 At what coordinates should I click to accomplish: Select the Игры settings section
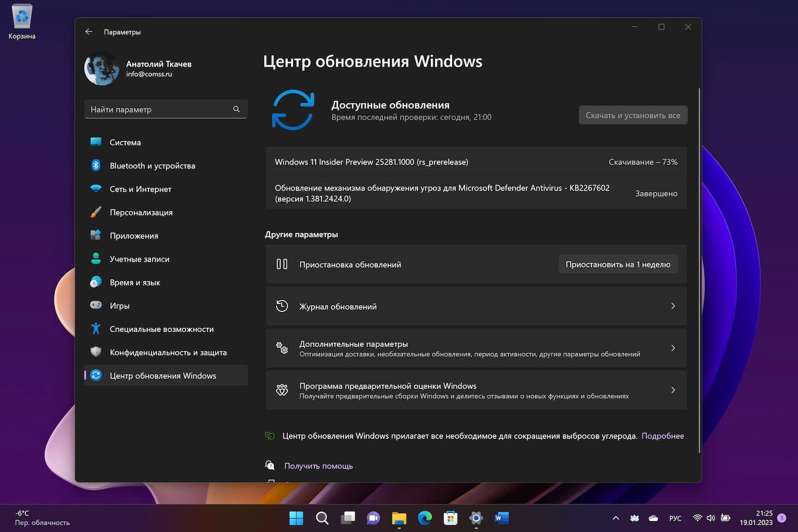(119, 305)
